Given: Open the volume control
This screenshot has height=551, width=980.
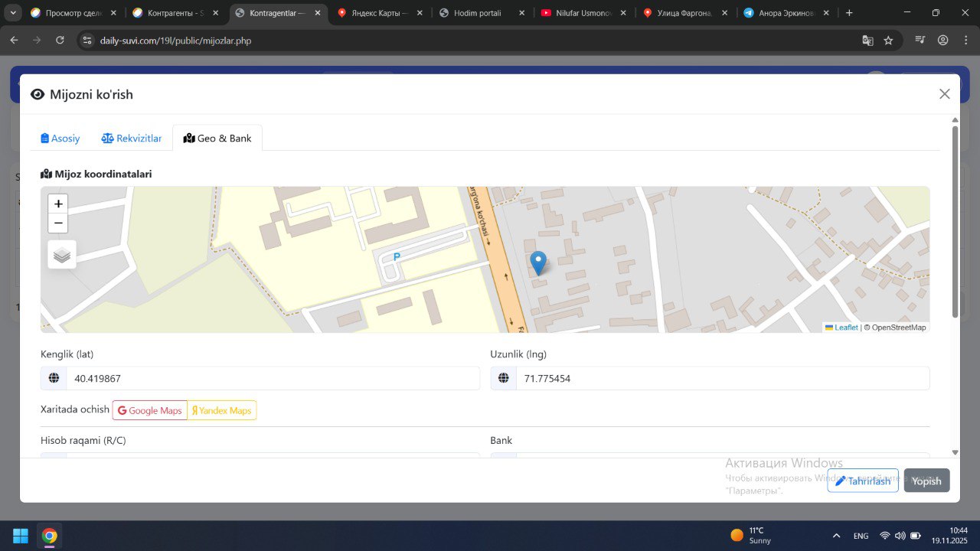Looking at the screenshot, I should [900, 536].
